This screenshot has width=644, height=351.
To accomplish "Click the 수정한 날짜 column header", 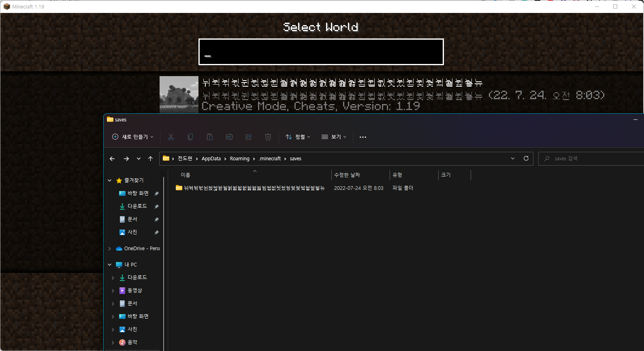I will 347,175.
